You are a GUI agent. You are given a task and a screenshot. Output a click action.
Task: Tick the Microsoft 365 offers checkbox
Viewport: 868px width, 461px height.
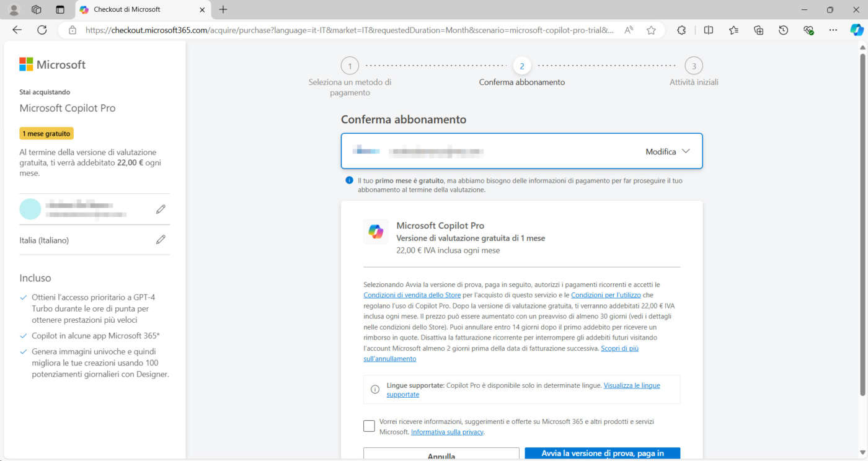click(369, 426)
